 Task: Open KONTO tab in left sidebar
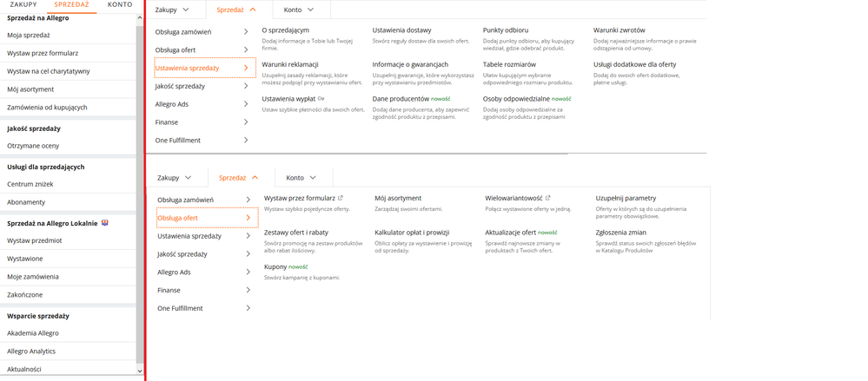120,4
